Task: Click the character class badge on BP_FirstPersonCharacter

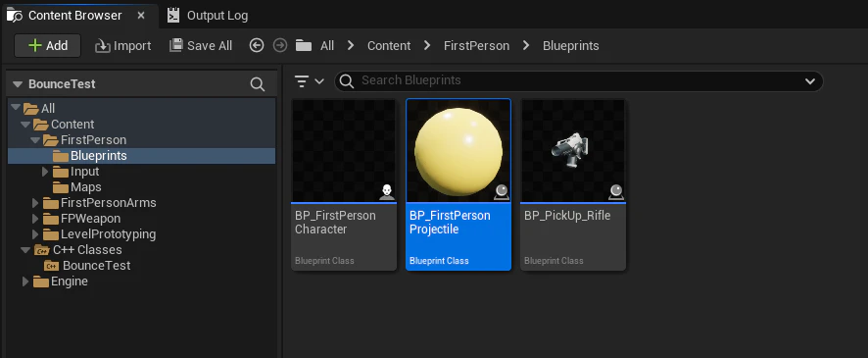Action: [x=387, y=192]
